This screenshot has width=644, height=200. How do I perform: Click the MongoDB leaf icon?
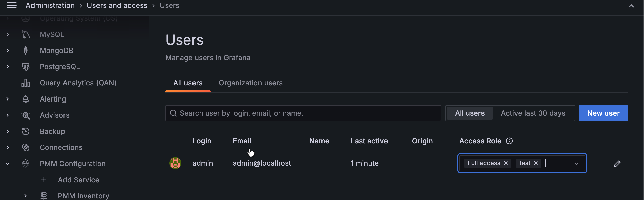pyautogui.click(x=26, y=51)
